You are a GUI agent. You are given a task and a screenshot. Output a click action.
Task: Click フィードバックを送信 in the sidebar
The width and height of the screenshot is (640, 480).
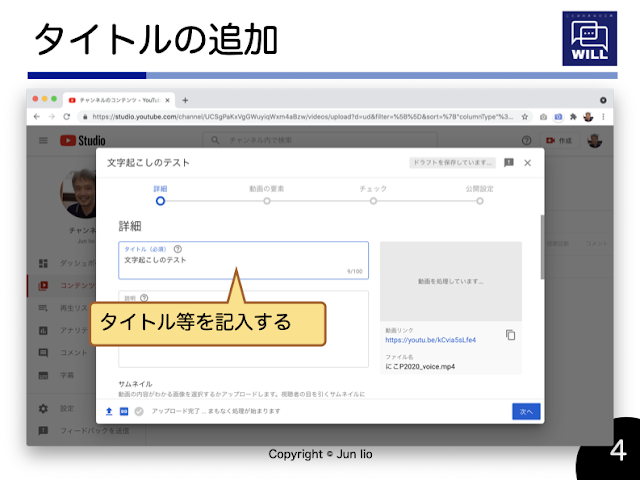[84, 431]
